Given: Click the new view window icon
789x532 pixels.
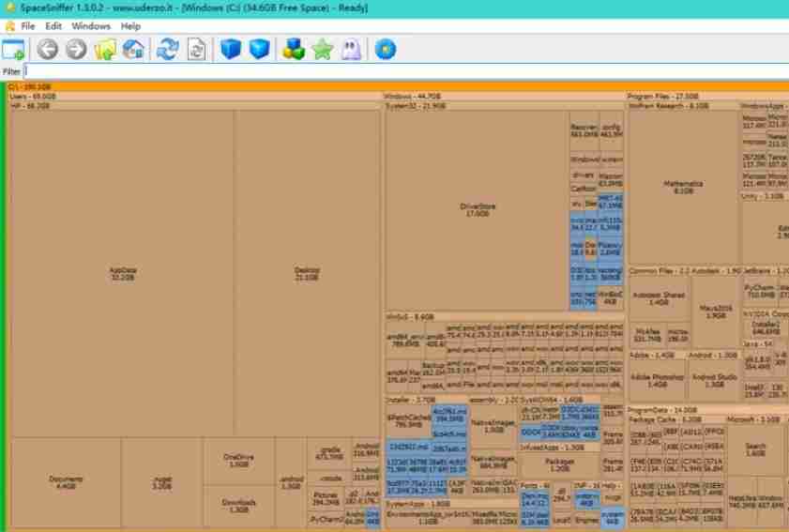Looking at the screenshot, I should click(13, 50).
